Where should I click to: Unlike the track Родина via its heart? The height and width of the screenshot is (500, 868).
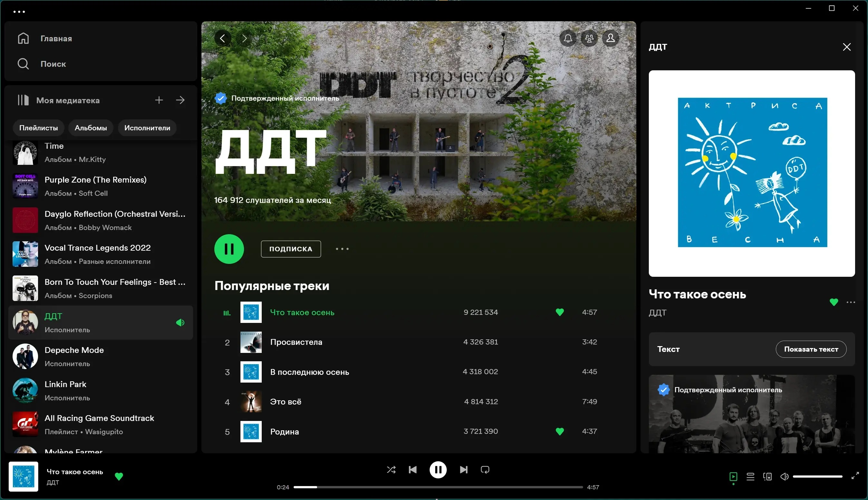[560, 431]
